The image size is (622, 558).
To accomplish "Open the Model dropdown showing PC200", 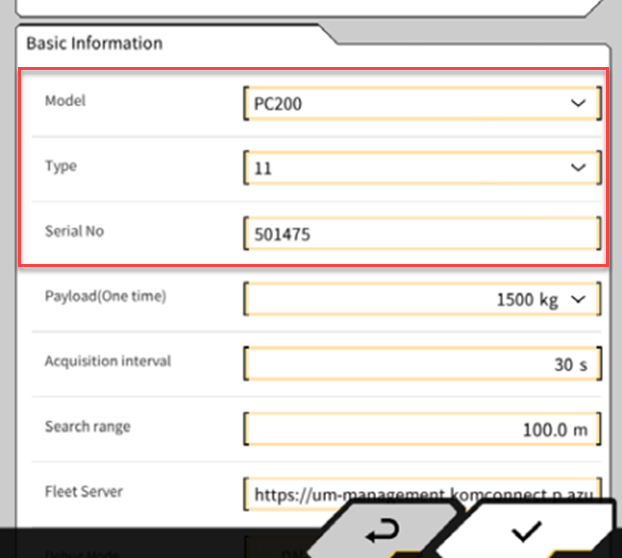I will pos(422,103).
